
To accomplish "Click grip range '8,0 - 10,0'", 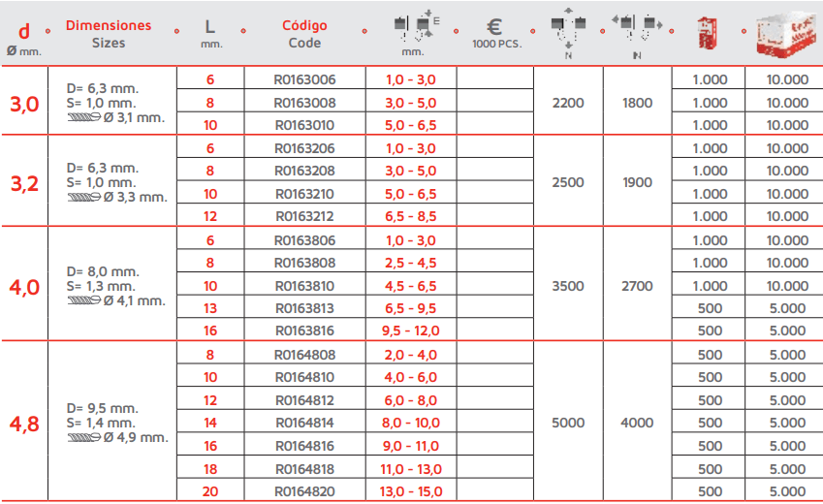I will click(x=410, y=424).
